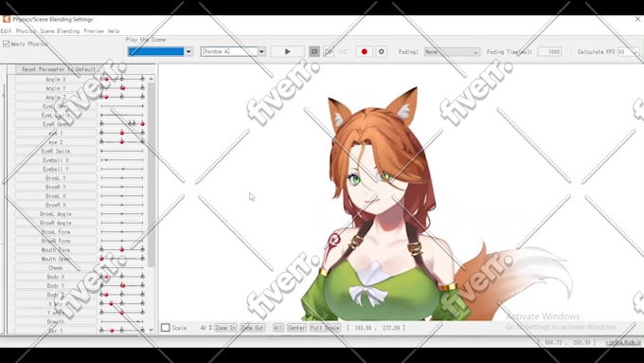Toggle the Scale checkbox
Image resolution: width=644 pixels, height=363 pixels.
coord(166,327)
